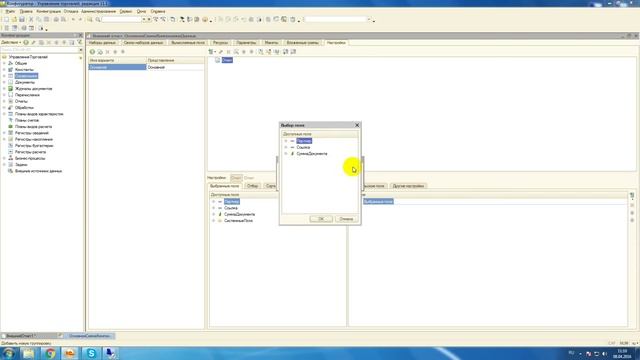Image resolution: width=640 pixels, height=360 pixels.
Task: Expand the Задачи node in configuration tree
Action: [x=4, y=164]
